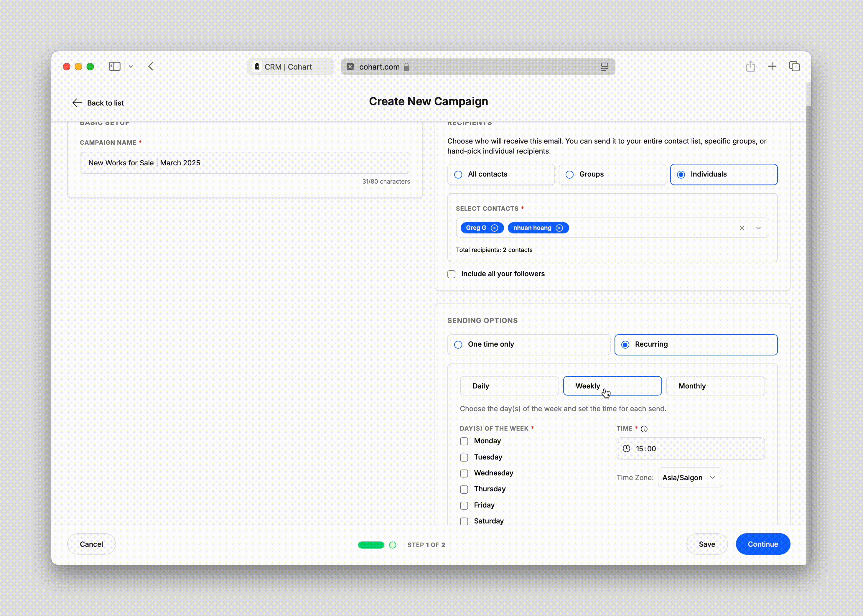Click the cohart.com address bar
Screen dimensions: 863x616
[x=478, y=67]
